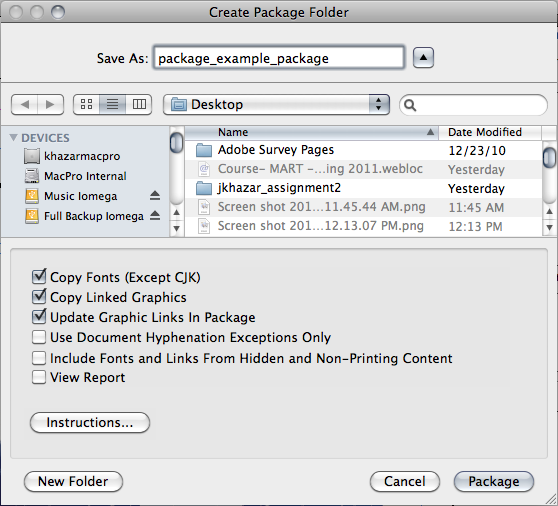Open the Instructions... dialog
The height and width of the screenshot is (506, 558).
coord(90,422)
